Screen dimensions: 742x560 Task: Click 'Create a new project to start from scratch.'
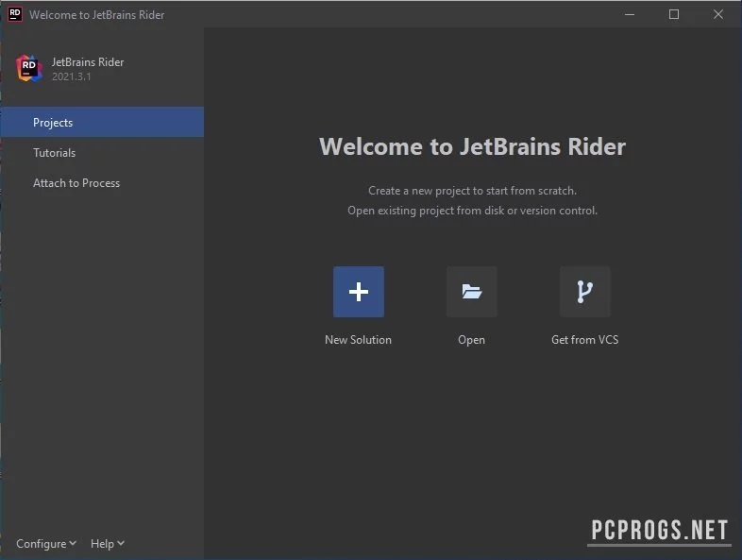click(x=472, y=191)
